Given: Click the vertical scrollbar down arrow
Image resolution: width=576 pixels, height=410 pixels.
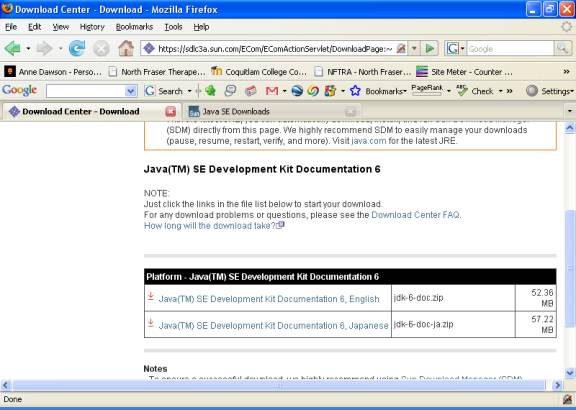Looking at the screenshot, I should (570, 372).
